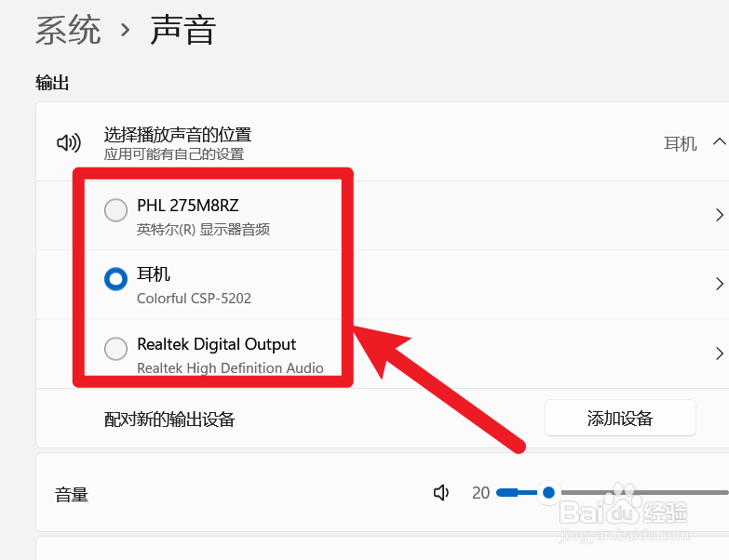Click the volume value 20
The width and height of the screenshot is (729, 560).
[480, 493]
